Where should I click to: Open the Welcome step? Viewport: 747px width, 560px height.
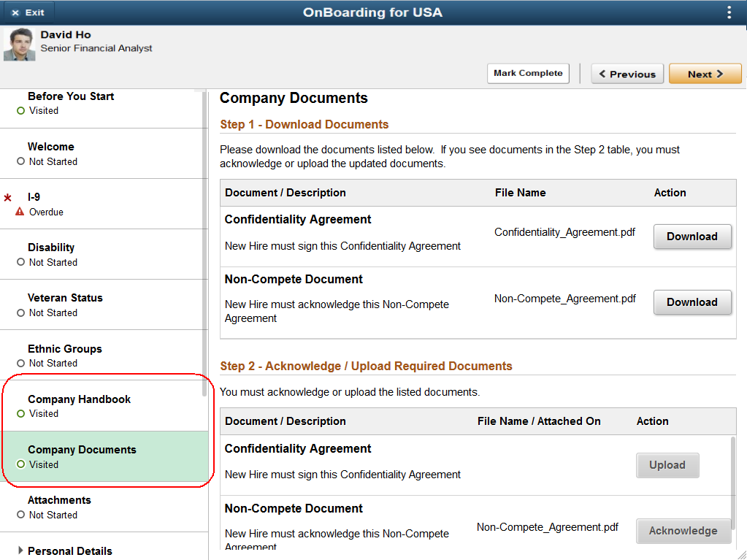(x=104, y=154)
